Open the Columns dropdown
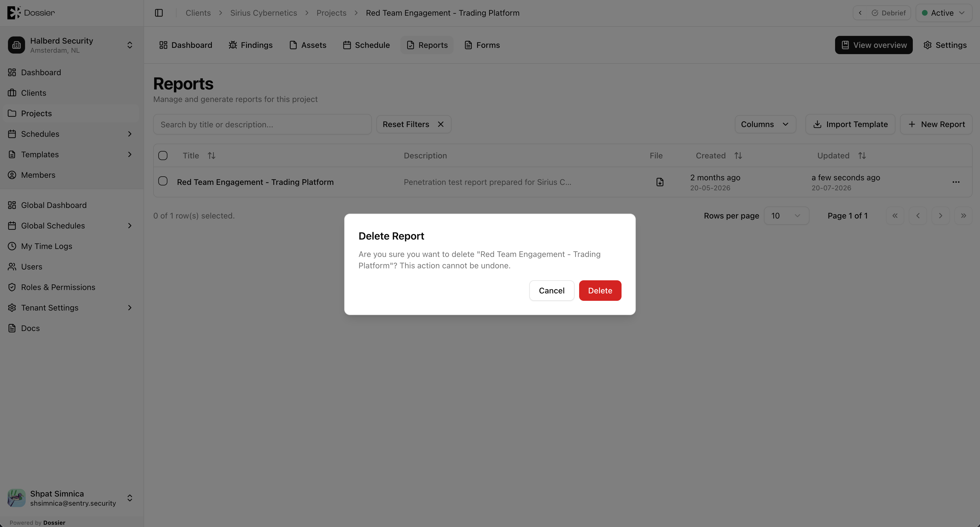This screenshot has width=980, height=527. click(765, 124)
